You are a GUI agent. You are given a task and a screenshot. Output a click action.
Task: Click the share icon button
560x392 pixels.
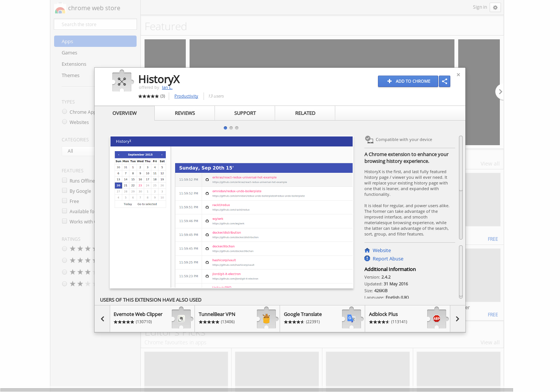point(445,81)
